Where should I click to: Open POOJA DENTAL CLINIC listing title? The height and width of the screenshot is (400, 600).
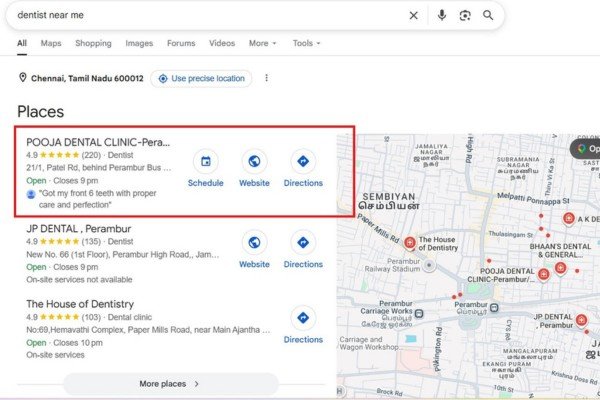[98, 142]
